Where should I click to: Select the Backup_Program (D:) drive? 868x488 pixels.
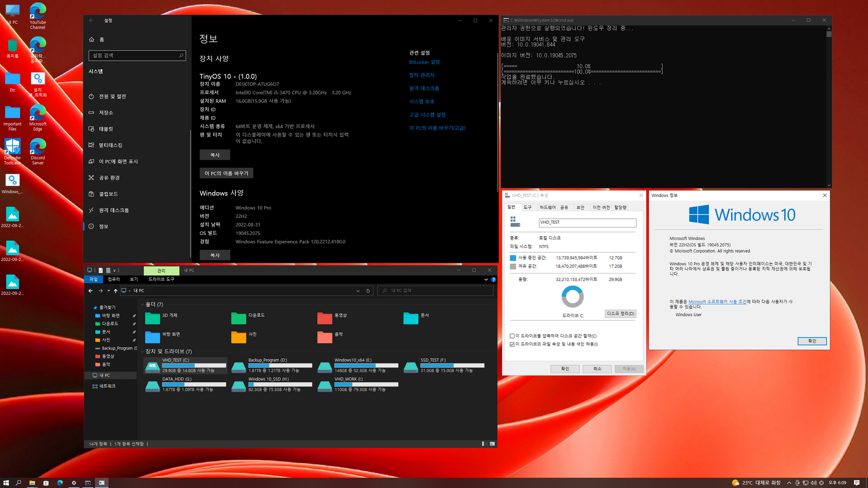[x=272, y=366]
